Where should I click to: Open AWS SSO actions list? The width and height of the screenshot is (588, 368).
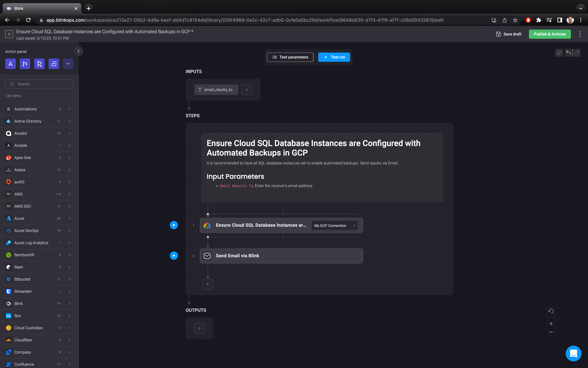pyautogui.click(x=38, y=206)
